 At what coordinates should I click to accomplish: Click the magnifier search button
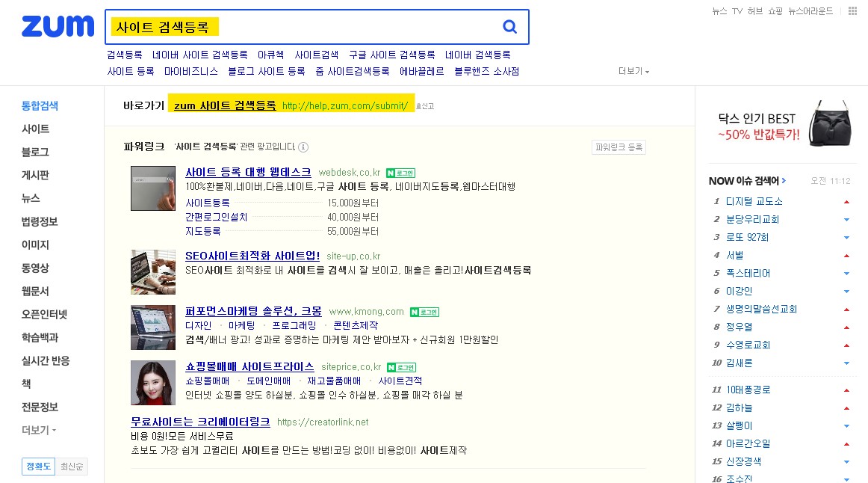[x=509, y=27]
